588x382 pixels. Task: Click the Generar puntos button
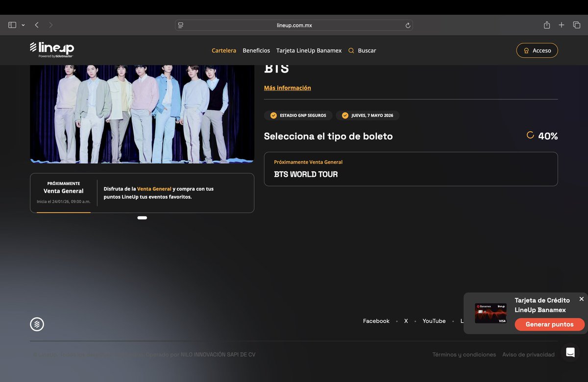(549, 324)
